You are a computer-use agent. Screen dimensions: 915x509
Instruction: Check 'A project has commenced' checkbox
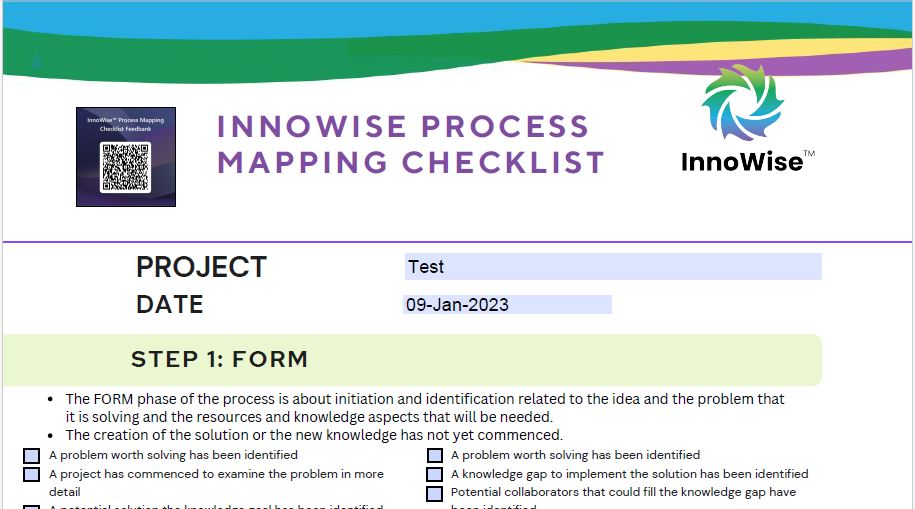[x=32, y=474]
